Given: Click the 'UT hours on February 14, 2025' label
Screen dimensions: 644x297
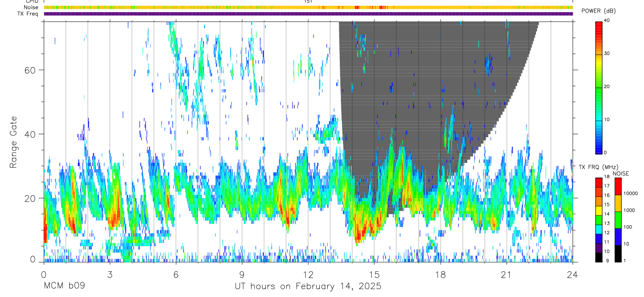Looking at the screenshot, I should pos(307,287).
